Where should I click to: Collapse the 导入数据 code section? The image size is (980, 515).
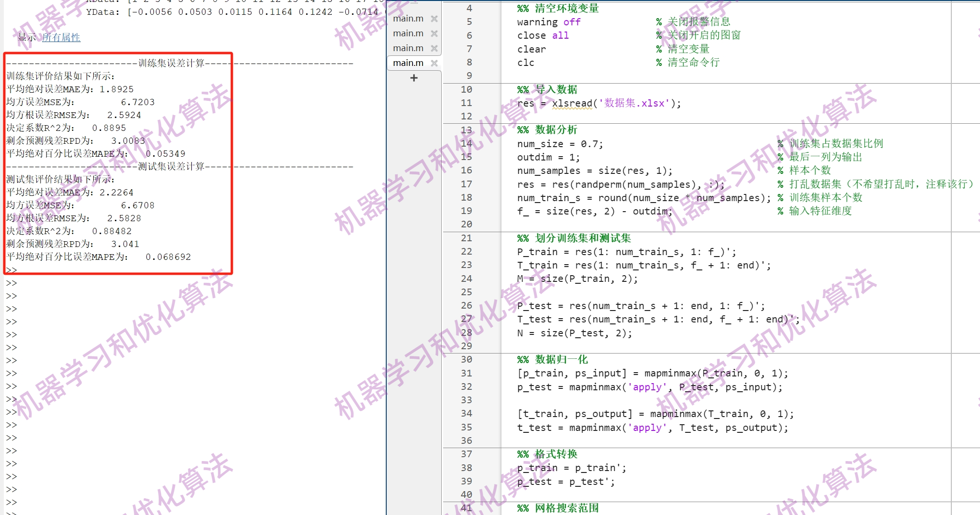pyautogui.click(x=500, y=89)
